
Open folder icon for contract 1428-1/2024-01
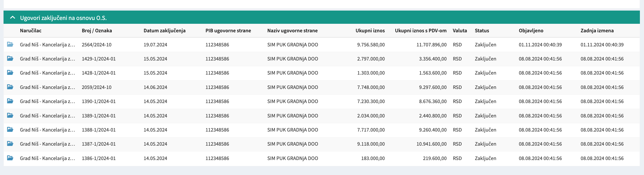10,73
